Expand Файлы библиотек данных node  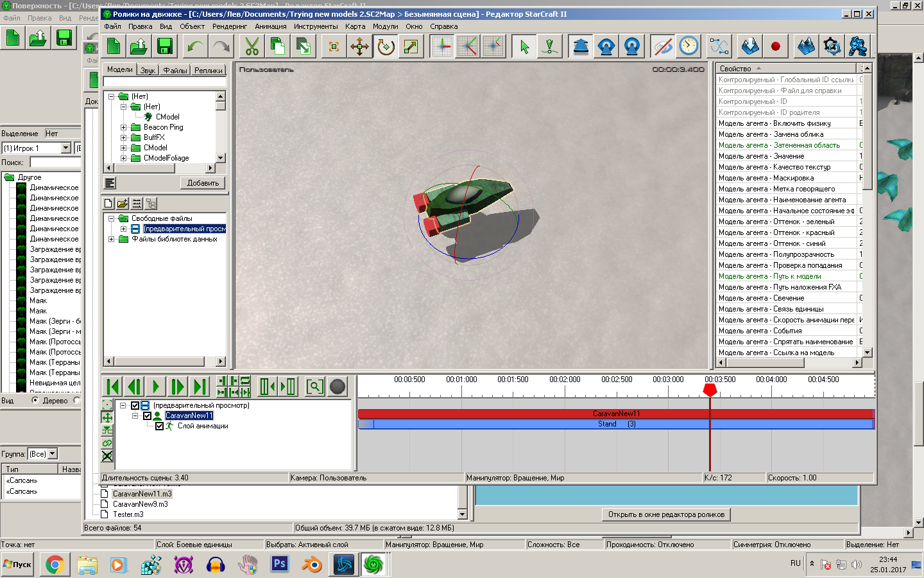tap(111, 240)
